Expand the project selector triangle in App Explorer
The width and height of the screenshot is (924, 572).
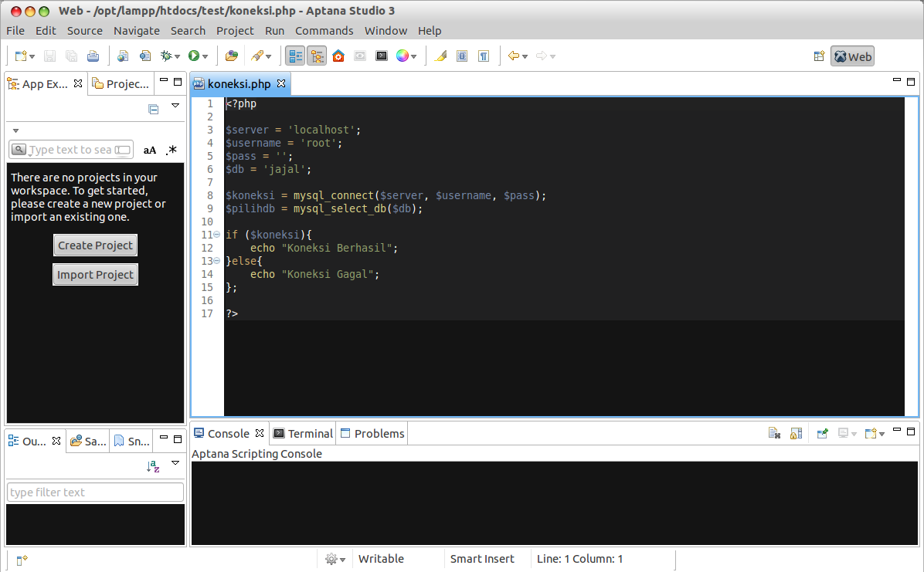click(x=16, y=130)
